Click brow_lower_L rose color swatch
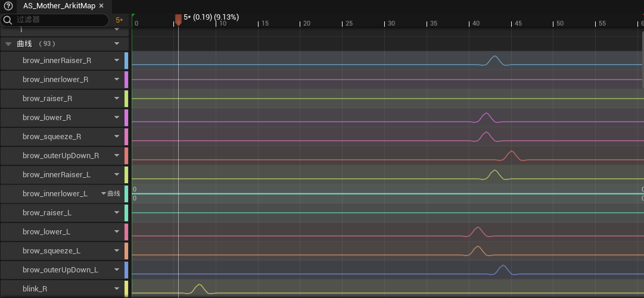The height and width of the screenshot is (298, 644). (126, 232)
